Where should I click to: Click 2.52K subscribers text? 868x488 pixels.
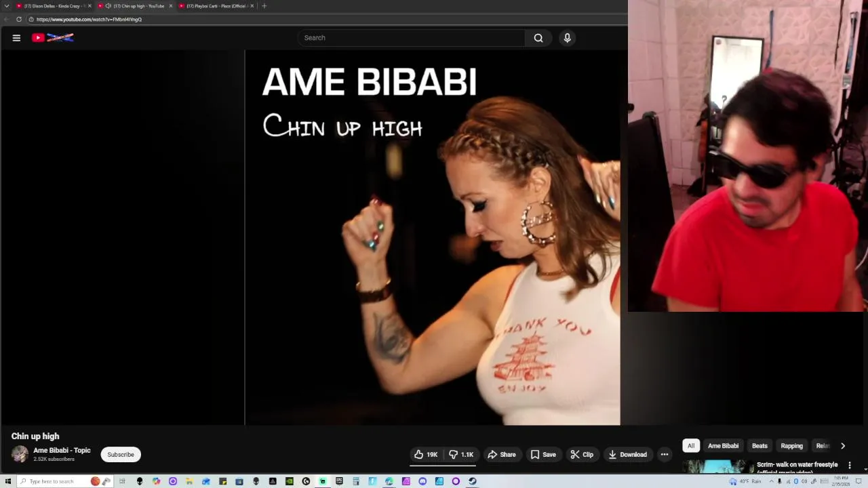pos(54,460)
